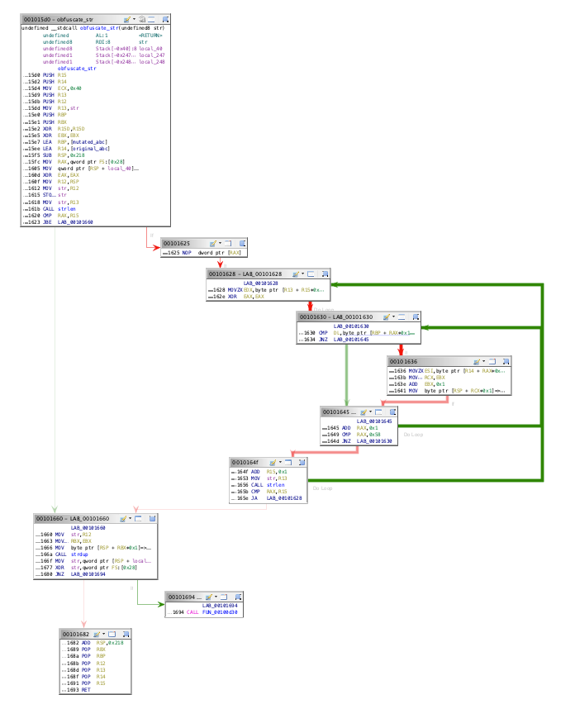Click the obfuscate_str function signature line

[x=93, y=28]
